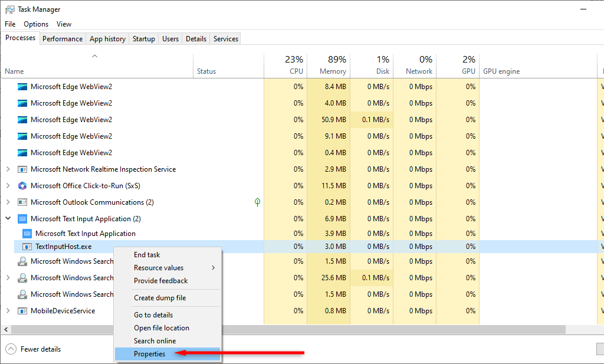Click the Microsoft Outlook Communications process icon
This screenshot has width=604, height=364.
tap(22, 202)
